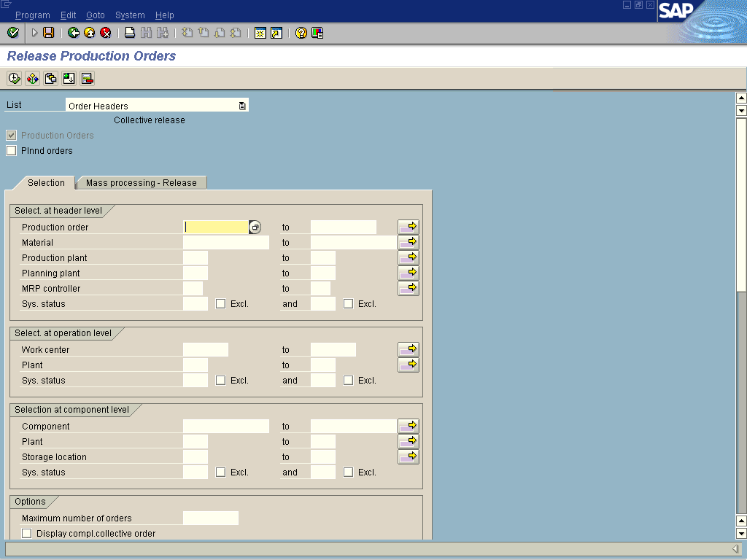Screen dimensions: 747x560
Task: Open the Goto menu
Action: [x=96, y=15]
